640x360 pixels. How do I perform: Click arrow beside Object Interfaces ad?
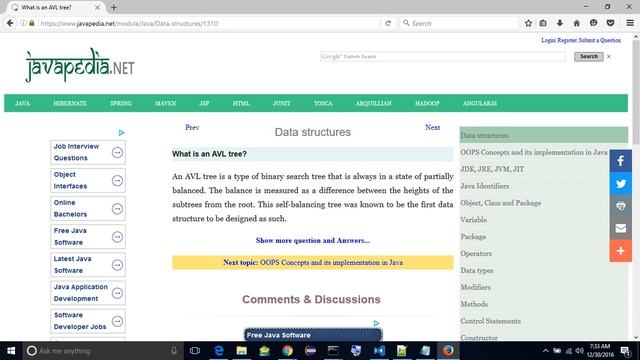tap(117, 180)
